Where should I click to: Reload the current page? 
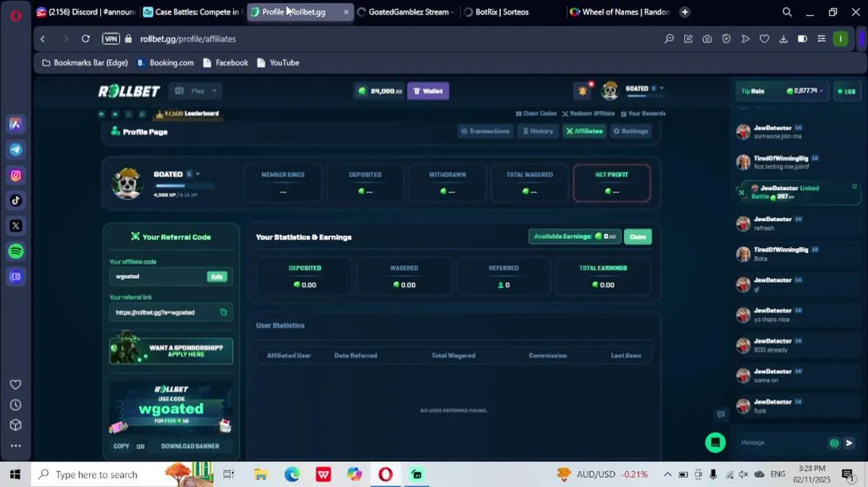86,39
